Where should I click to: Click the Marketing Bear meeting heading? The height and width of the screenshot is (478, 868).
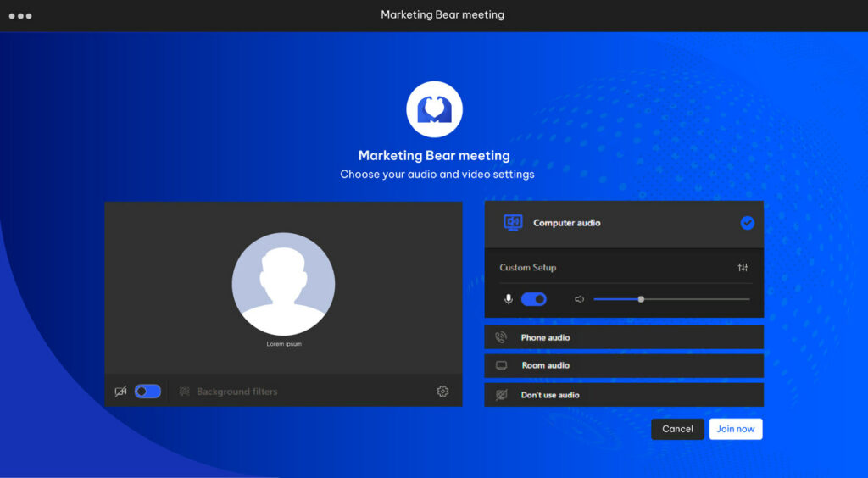click(x=435, y=155)
